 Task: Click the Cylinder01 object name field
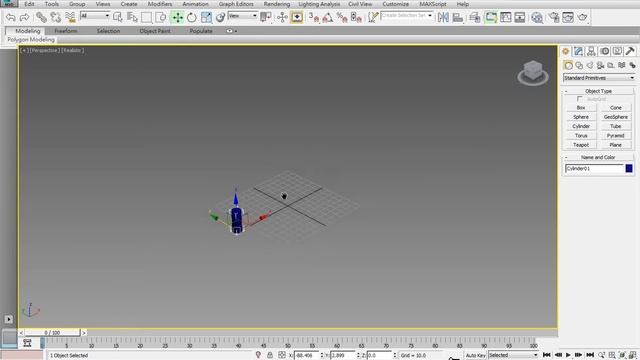click(594, 168)
